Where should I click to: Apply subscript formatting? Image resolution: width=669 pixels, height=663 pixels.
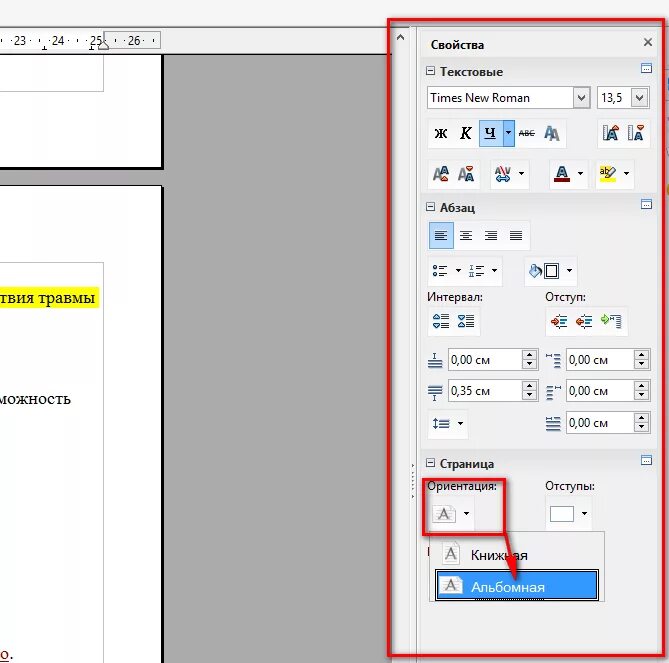click(465, 174)
